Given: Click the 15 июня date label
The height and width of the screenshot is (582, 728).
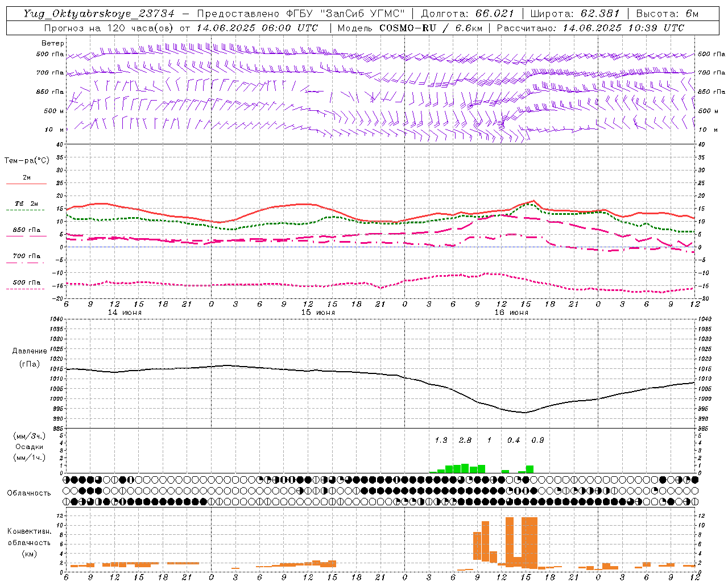Looking at the screenshot, I should click(318, 312).
